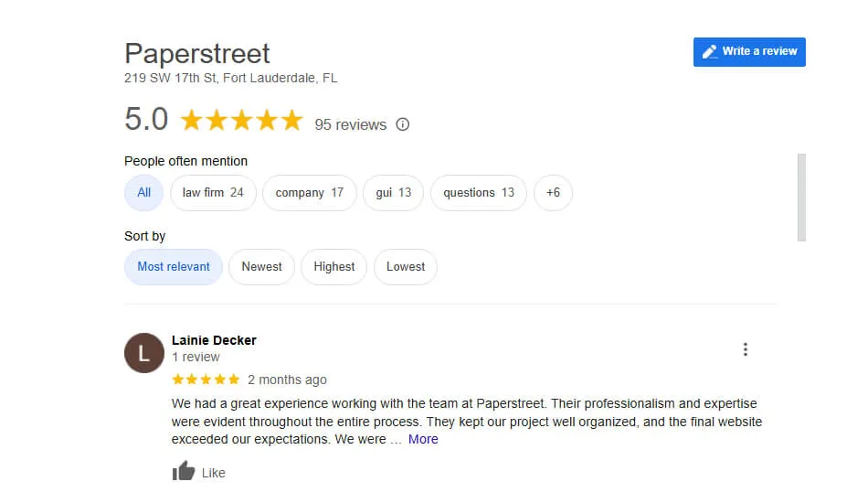Open the reviews info icon

pyautogui.click(x=403, y=124)
